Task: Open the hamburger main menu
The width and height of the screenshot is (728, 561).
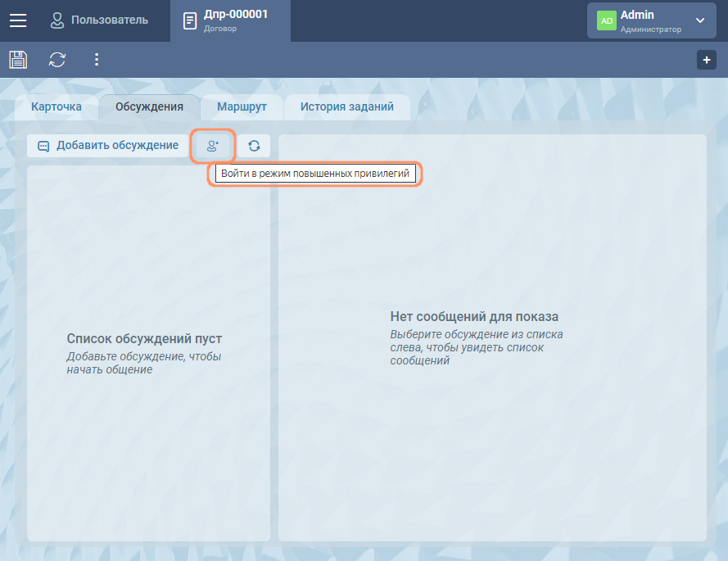Action: coord(18,20)
